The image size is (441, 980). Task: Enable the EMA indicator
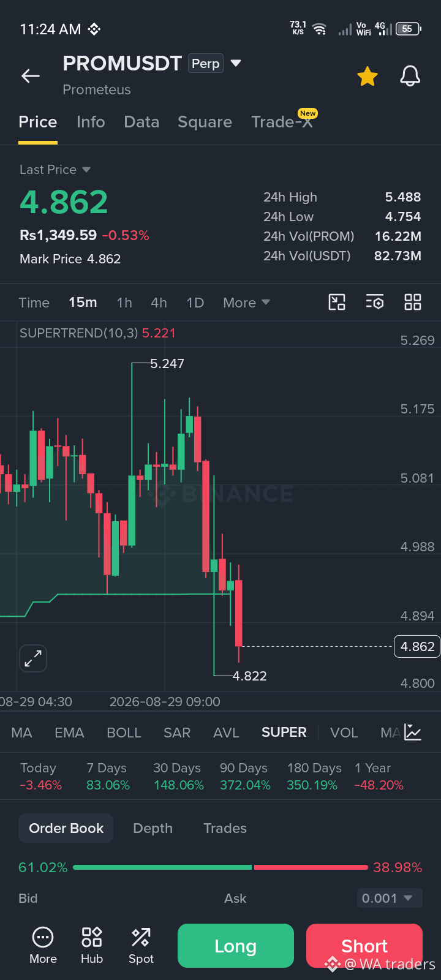point(69,733)
